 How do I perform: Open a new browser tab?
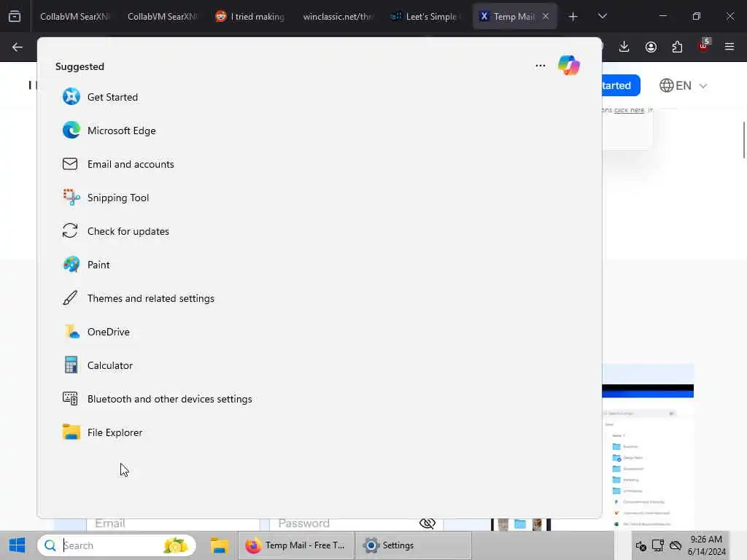tap(573, 17)
